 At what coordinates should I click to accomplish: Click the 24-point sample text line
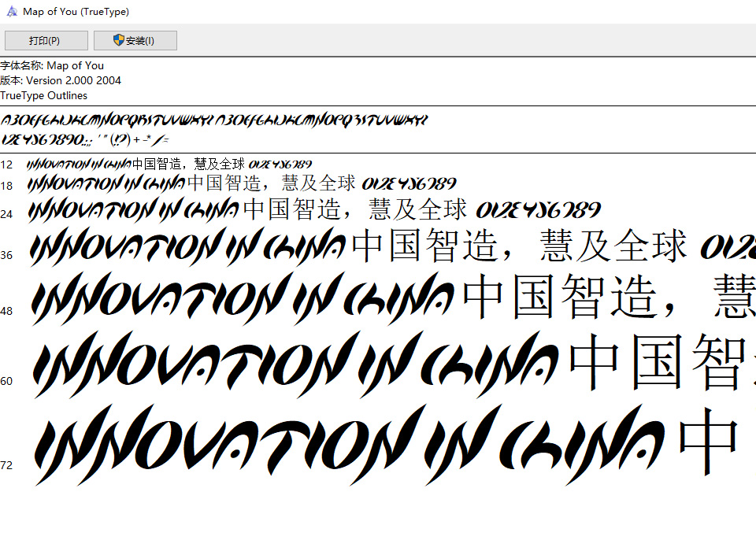pos(314,210)
